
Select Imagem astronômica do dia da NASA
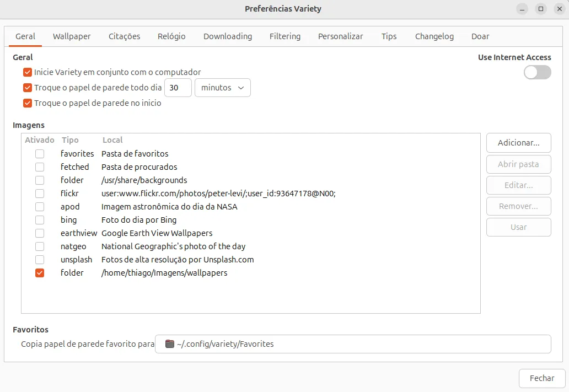(169, 207)
